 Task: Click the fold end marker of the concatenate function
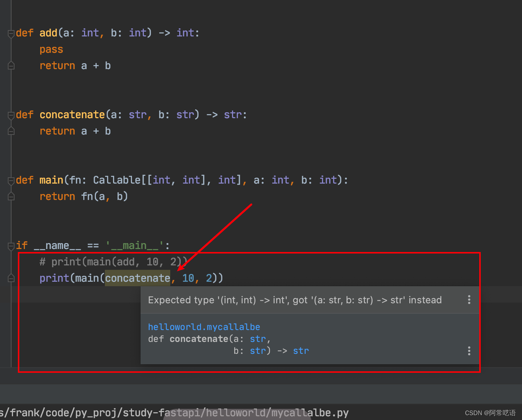tap(11, 131)
